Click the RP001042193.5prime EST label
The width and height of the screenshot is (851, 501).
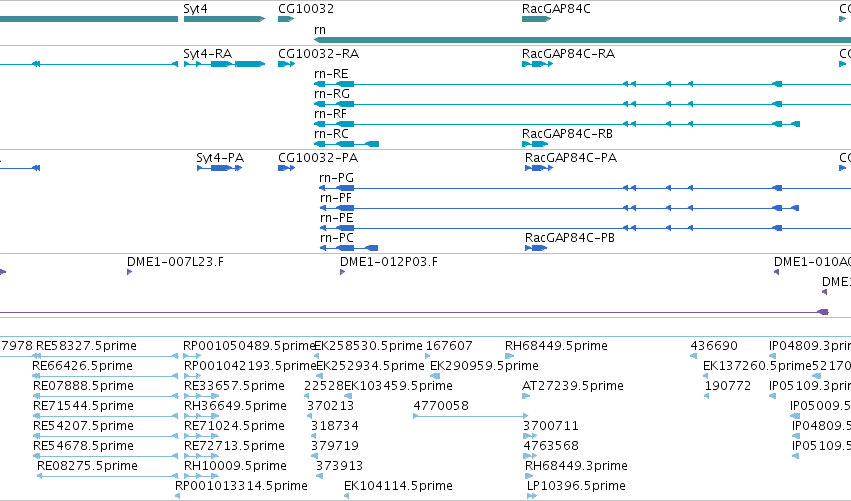pyautogui.click(x=250, y=366)
